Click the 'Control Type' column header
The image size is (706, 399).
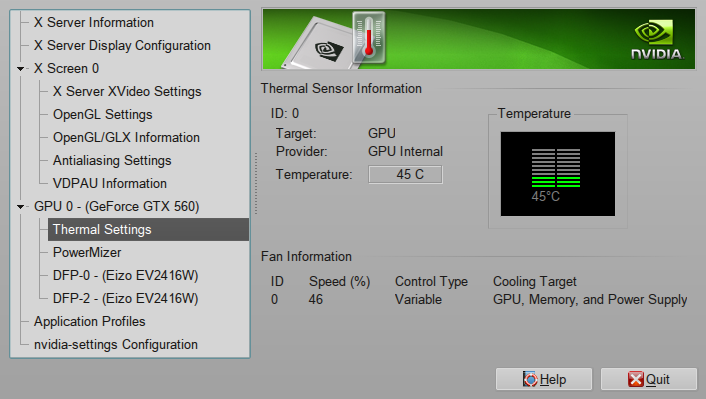point(431,281)
